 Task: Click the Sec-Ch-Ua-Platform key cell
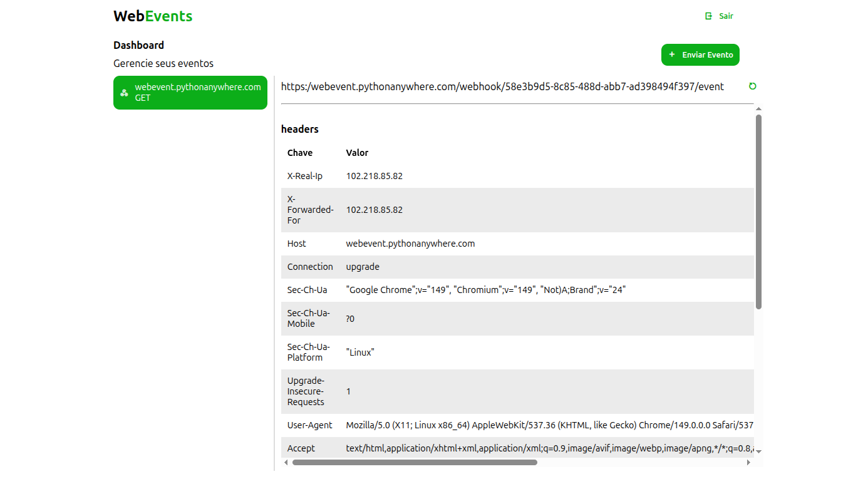coord(311,353)
